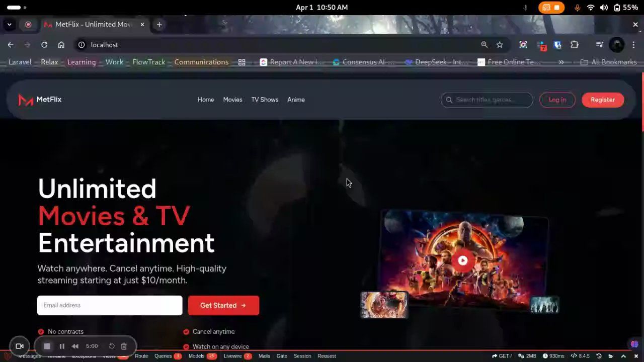Minimize the debugbar with chevron
Image resolution: width=644 pixels, height=362 pixels.
[624, 356]
